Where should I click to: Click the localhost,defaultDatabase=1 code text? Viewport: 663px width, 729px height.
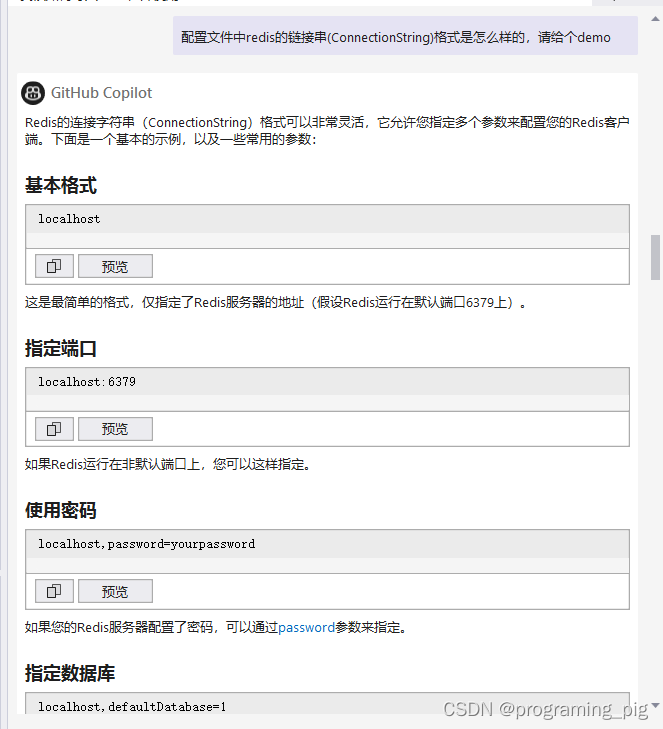point(132,707)
